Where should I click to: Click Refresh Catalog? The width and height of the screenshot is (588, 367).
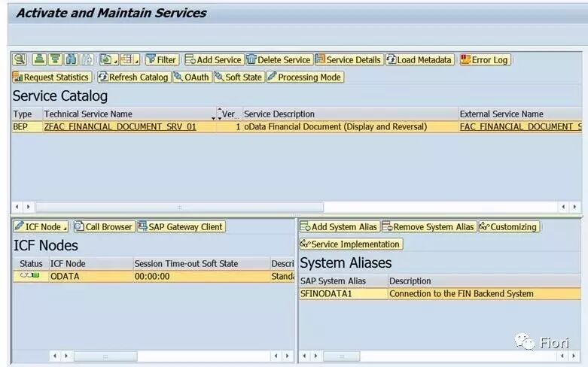(133, 77)
